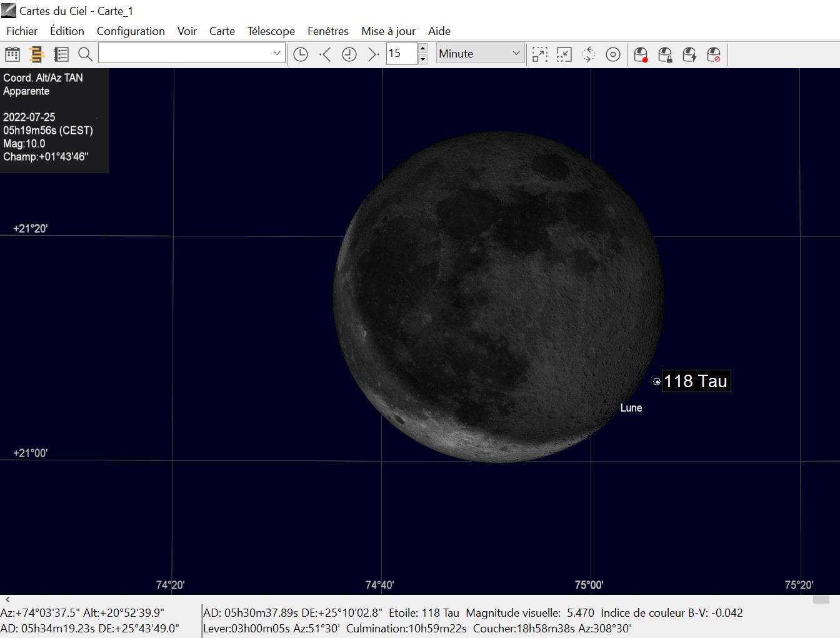The image size is (840, 638).
Task: Click the 118 Tau star label
Action: (x=696, y=381)
